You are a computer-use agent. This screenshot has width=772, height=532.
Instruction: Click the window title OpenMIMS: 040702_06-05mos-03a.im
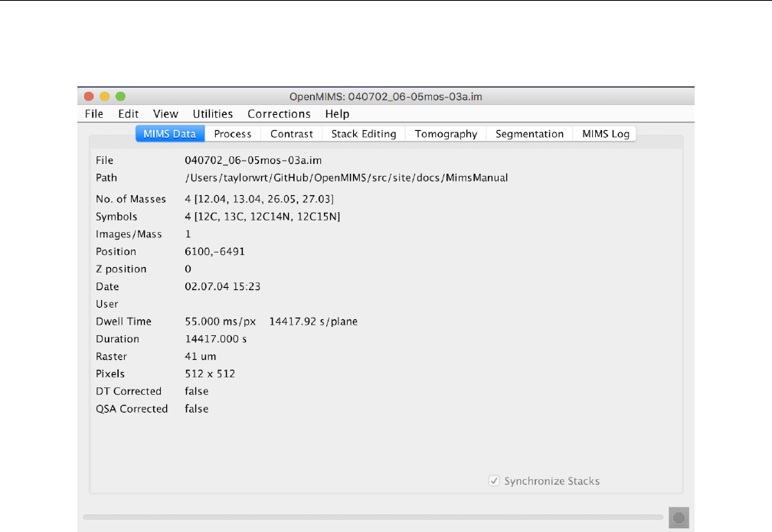pyautogui.click(x=385, y=97)
